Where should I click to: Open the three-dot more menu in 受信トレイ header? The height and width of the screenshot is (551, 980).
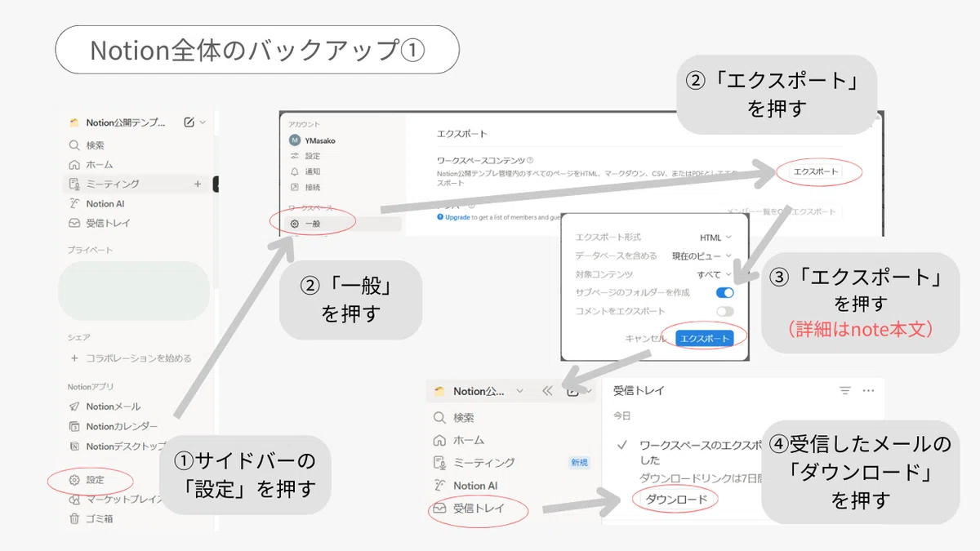[x=868, y=391]
